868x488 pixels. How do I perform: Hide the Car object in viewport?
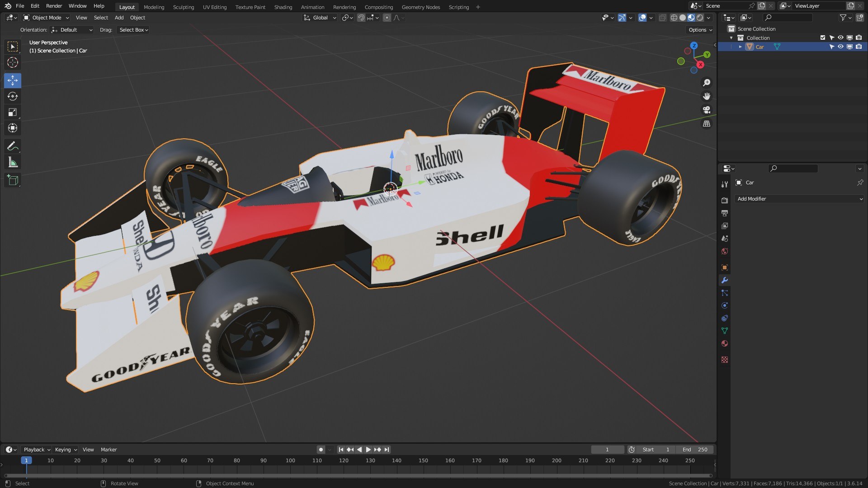[x=840, y=47]
